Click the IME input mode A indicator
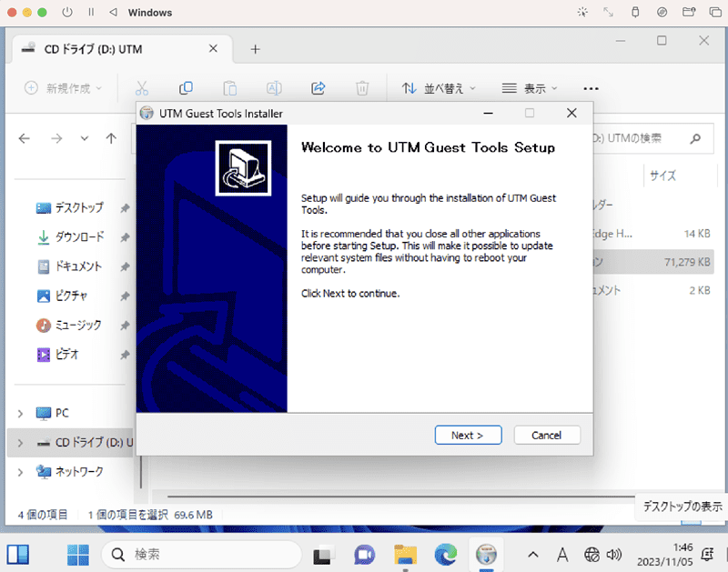Viewport: 728px width, 572px height. [x=562, y=555]
